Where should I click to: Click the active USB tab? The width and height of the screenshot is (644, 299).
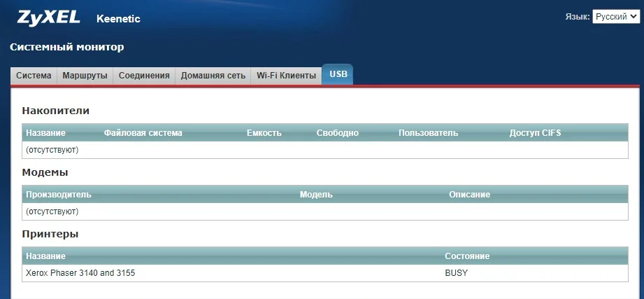(338, 75)
